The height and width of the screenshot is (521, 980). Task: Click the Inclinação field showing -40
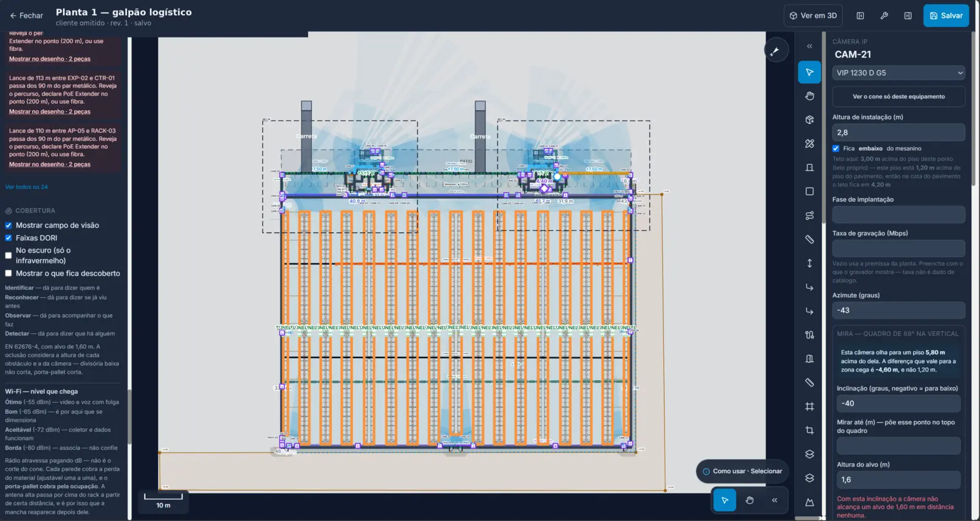click(899, 403)
